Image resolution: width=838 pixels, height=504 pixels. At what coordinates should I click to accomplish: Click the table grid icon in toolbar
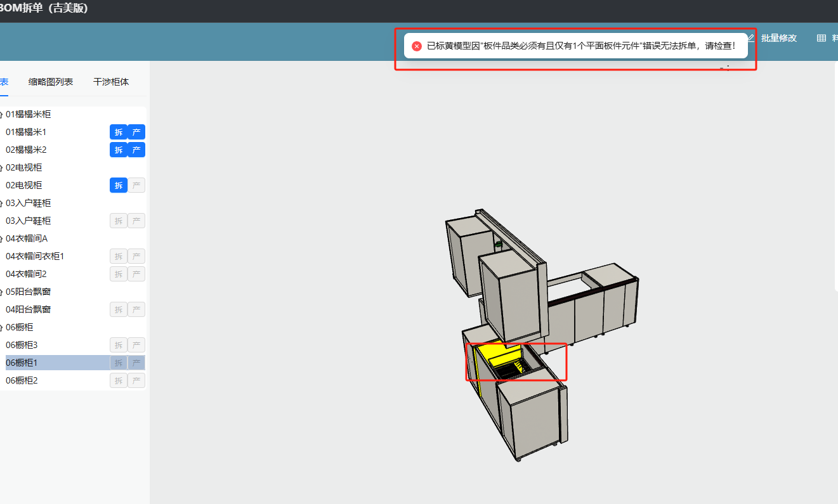pyautogui.click(x=821, y=38)
